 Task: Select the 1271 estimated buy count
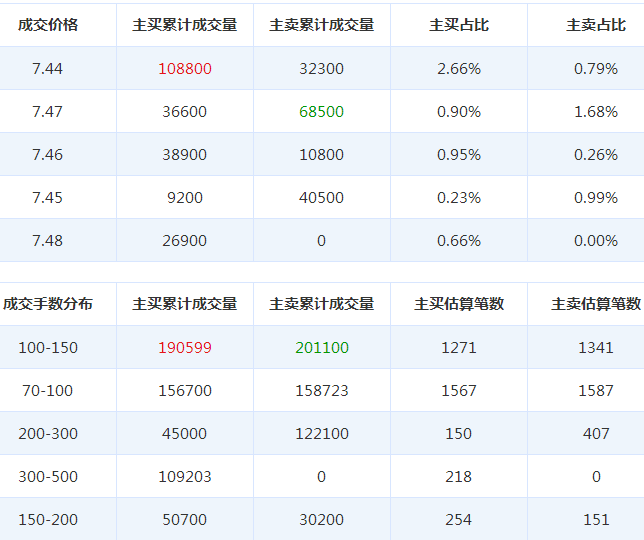click(459, 348)
